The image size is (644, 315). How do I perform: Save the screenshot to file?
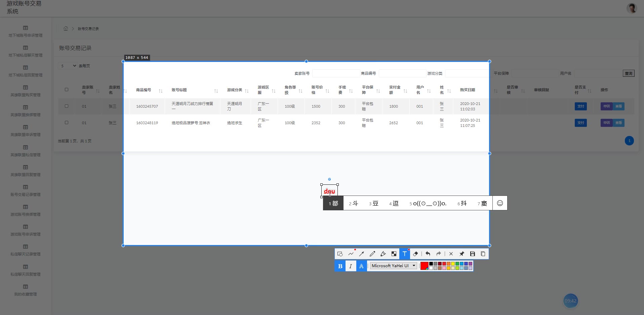coord(472,254)
